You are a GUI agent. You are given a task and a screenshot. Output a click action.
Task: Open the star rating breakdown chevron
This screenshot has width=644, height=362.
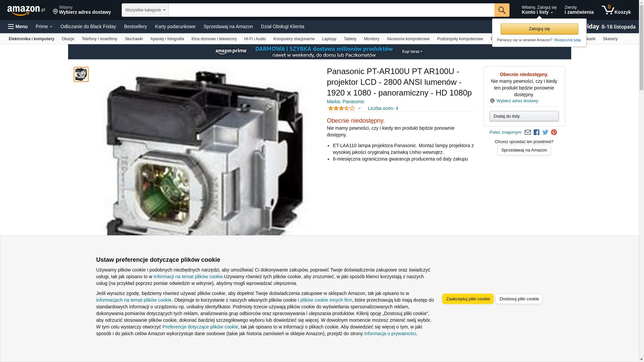point(359,108)
